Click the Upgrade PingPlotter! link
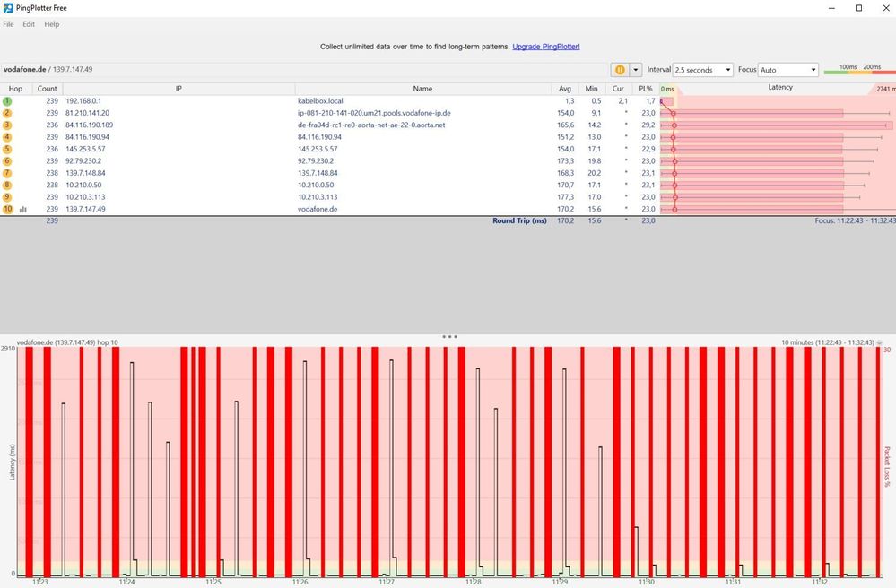The width and height of the screenshot is (896, 588). pyautogui.click(x=545, y=47)
